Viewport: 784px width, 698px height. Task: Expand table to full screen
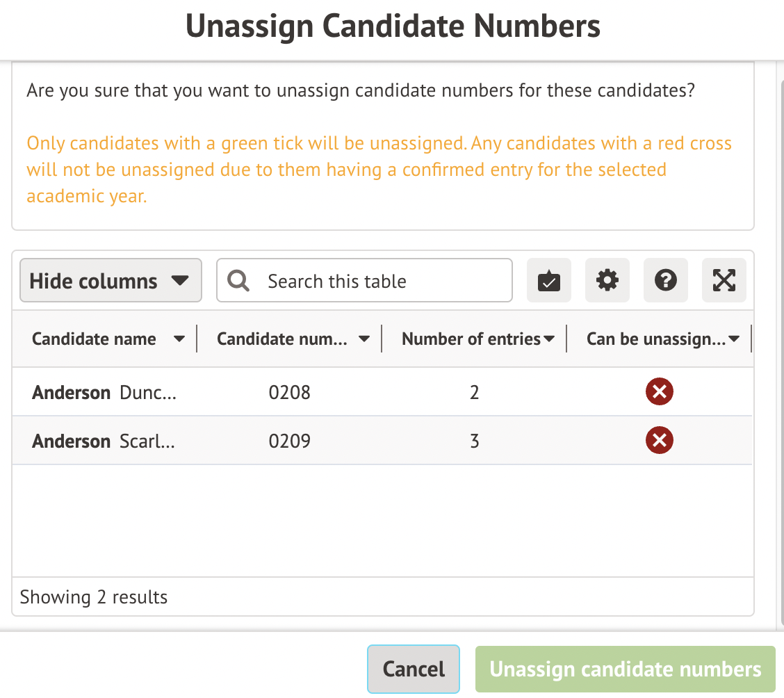724,281
